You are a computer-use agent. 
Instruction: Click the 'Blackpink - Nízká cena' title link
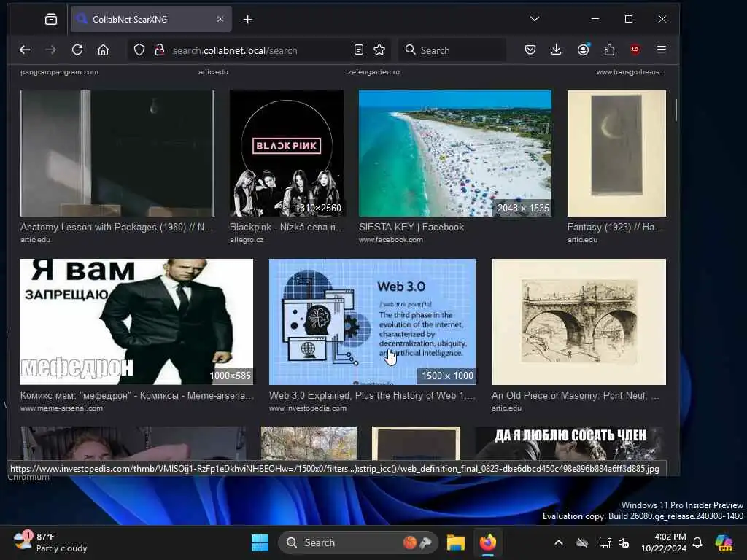click(286, 227)
